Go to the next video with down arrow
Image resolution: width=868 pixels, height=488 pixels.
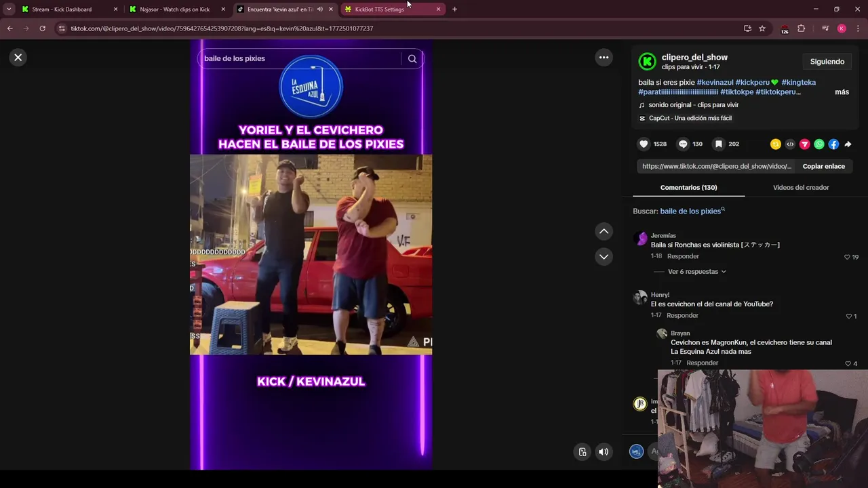click(x=604, y=256)
